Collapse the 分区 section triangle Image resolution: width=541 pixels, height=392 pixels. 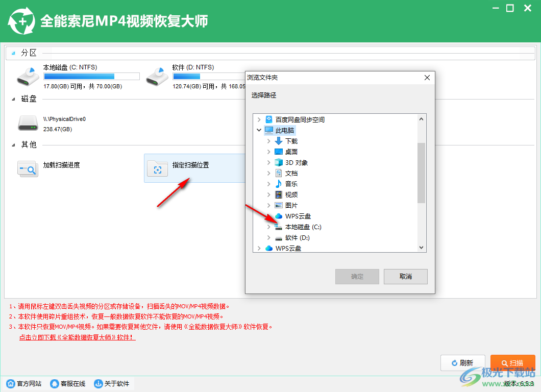click(13, 53)
